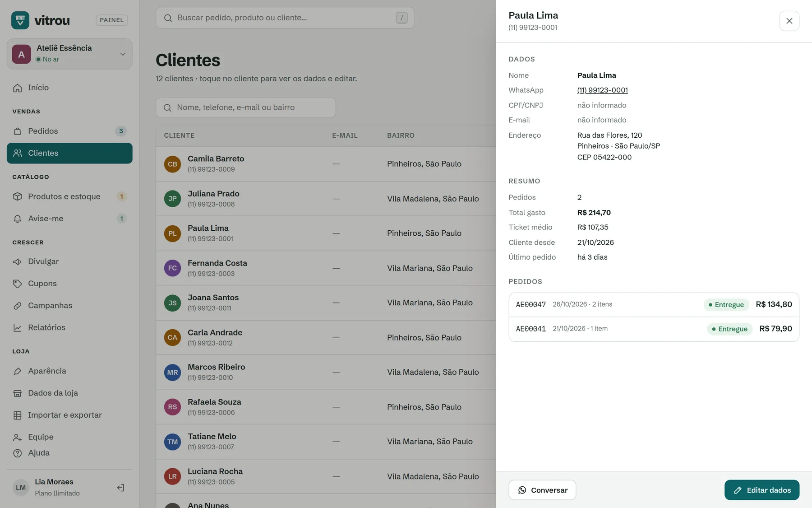This screenshot has height=508, width=812.
Task: Focus the Buscar pedido, produto ou cliente field
Action: pyautogui.click(x=285, y=18)
